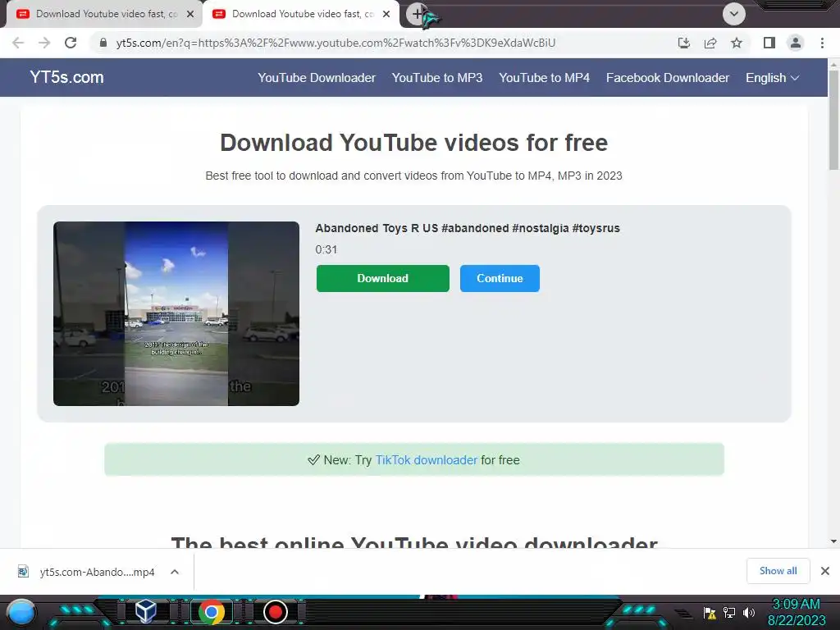This screenshot has width=840, height=630.
Task: Switch to the first Download Youtube tab
Action: (106, 14)
